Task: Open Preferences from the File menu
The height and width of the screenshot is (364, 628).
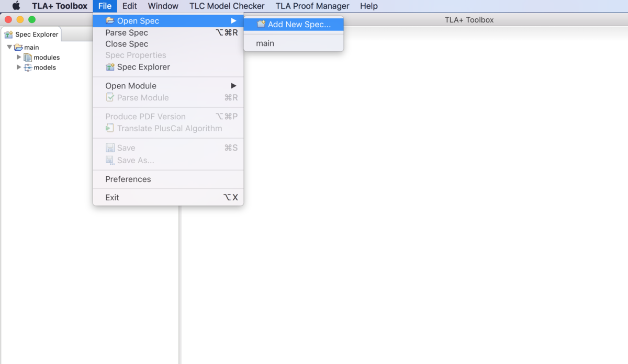Action: coord(168,179)
